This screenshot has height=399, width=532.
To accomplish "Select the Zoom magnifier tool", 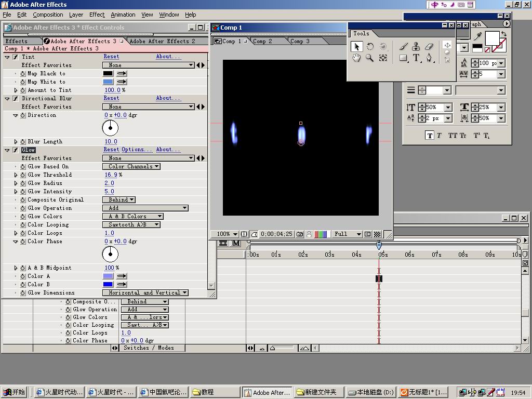I will click(369, 58).
